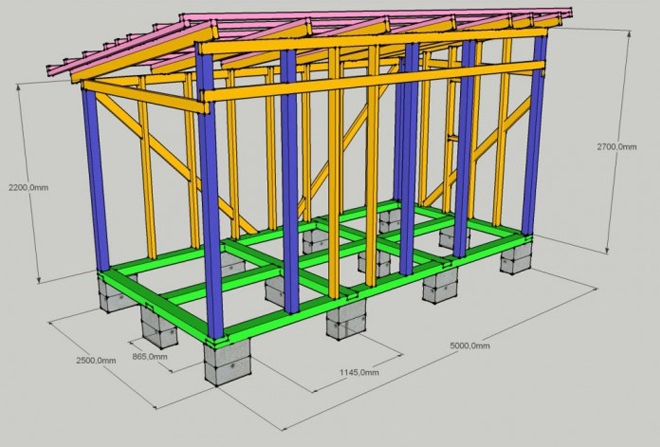Click the 865,0mm spacing dimension label
The width and height of the screenshot is (660, 447).
click(150, 357)
